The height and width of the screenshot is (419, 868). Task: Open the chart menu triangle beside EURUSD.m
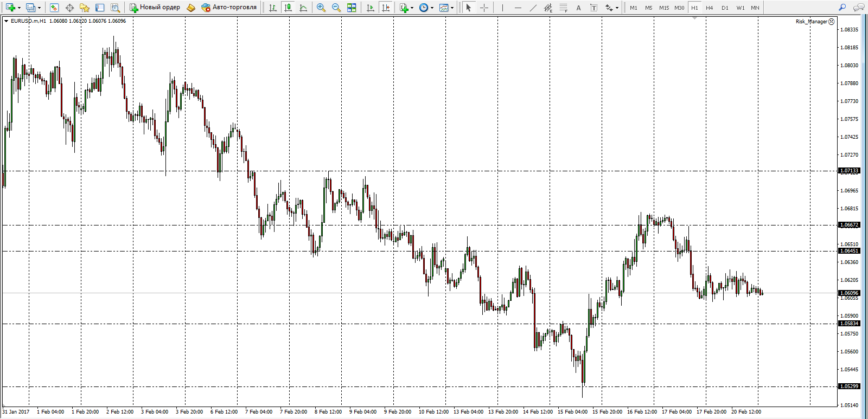tap(6, 21)
